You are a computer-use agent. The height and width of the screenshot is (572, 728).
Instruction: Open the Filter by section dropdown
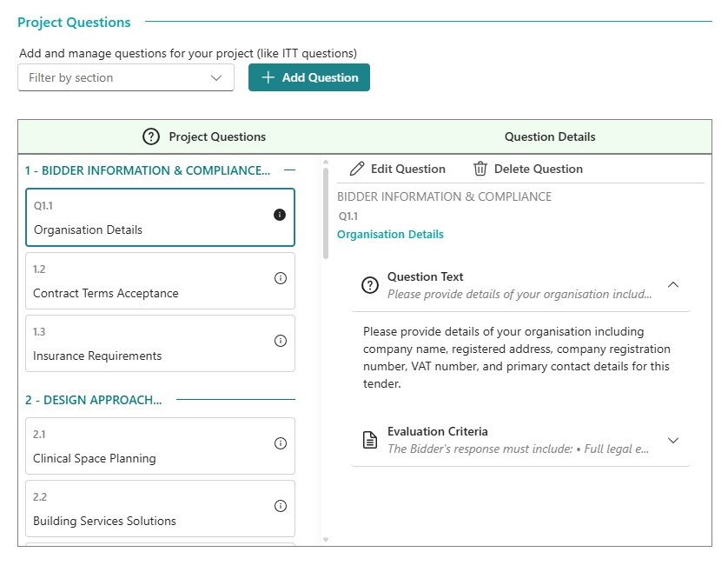(126, 77)
